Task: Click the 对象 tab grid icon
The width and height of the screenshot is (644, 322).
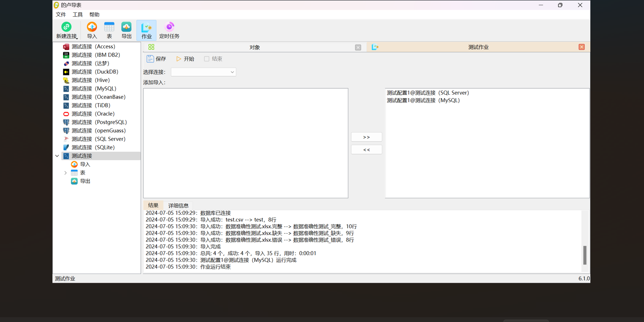Action: tap(151, 47)
